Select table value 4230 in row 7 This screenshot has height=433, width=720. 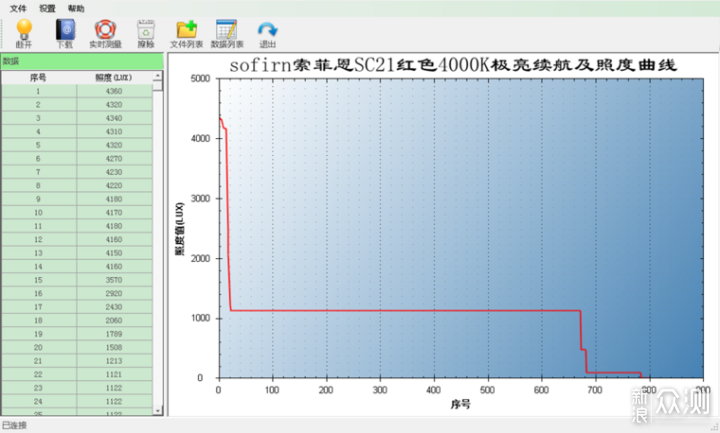(114, 172)
